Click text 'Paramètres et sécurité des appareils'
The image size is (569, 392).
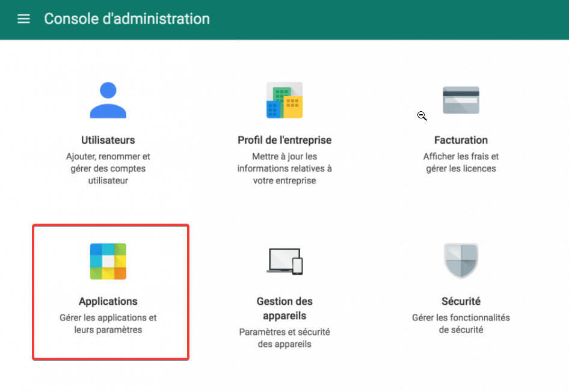284,338
